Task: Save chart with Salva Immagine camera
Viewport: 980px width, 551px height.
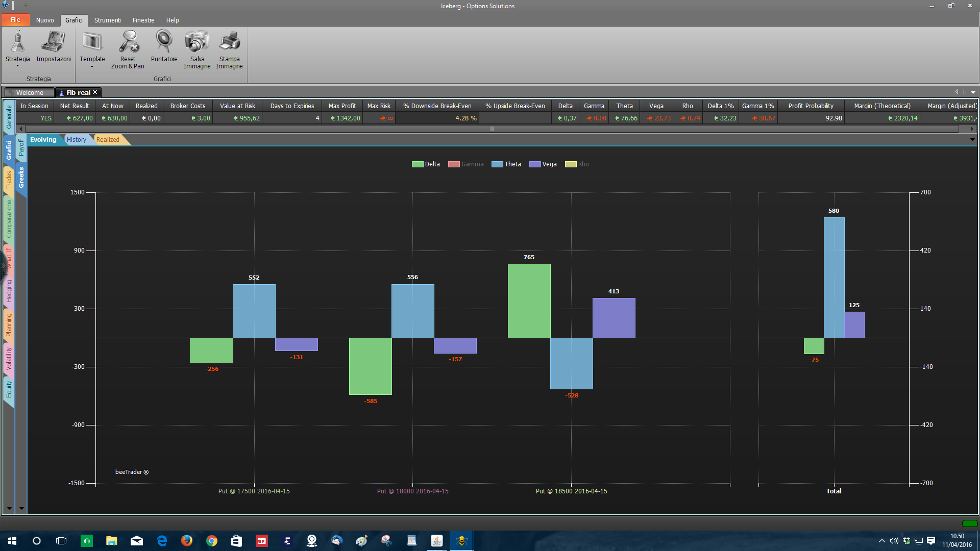Action: pos(197,42)
